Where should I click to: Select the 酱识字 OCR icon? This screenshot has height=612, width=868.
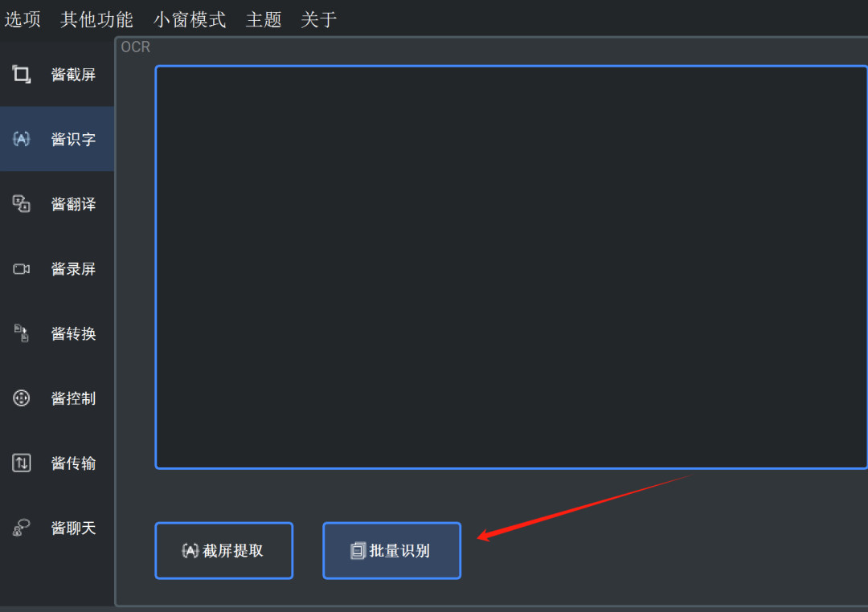point(22,139)
